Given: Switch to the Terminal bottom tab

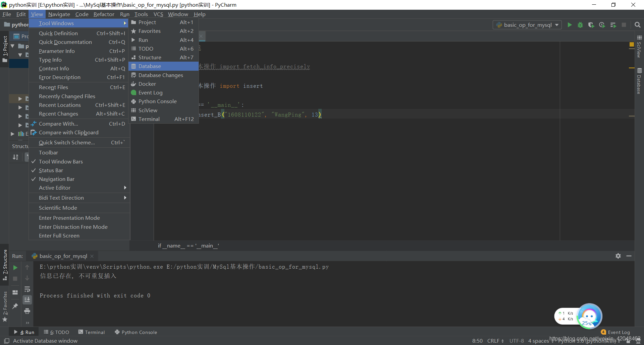Looking at the screenshot, I should 92,332.
